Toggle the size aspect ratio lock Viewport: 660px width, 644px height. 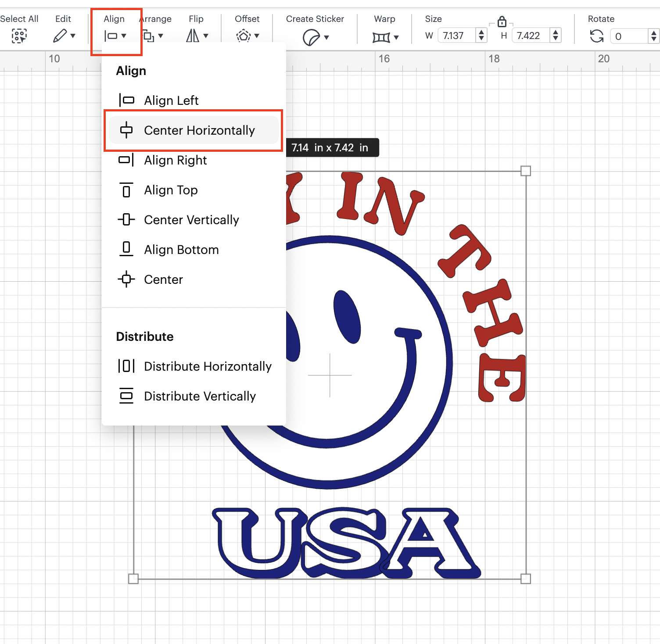pos(502,21)
